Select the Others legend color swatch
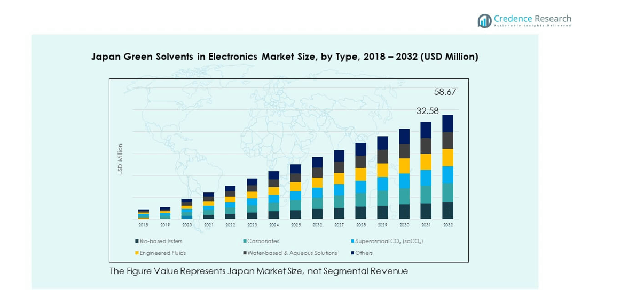Image resolution: width=644 pixels, height=305 pixels. pos(352,253)
